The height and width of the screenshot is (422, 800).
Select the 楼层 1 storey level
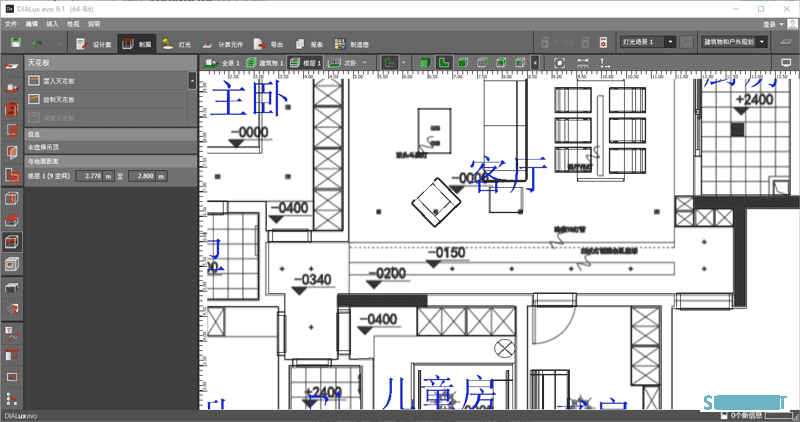click(305, 63)
